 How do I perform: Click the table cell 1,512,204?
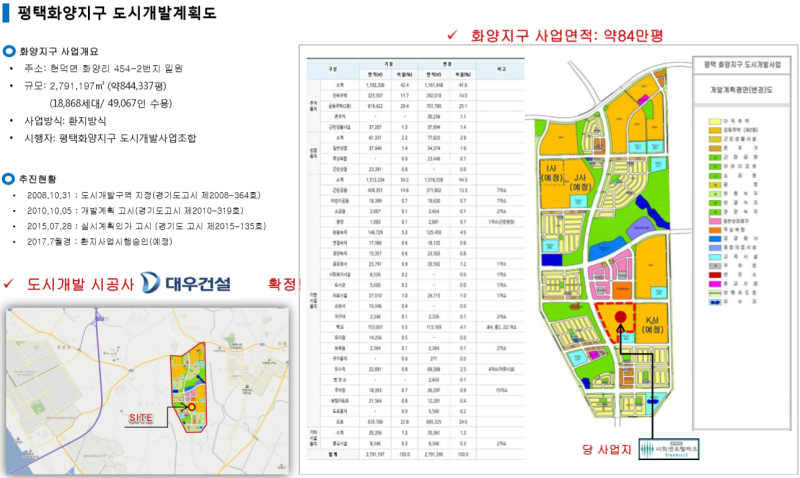[x=375, y=180]
